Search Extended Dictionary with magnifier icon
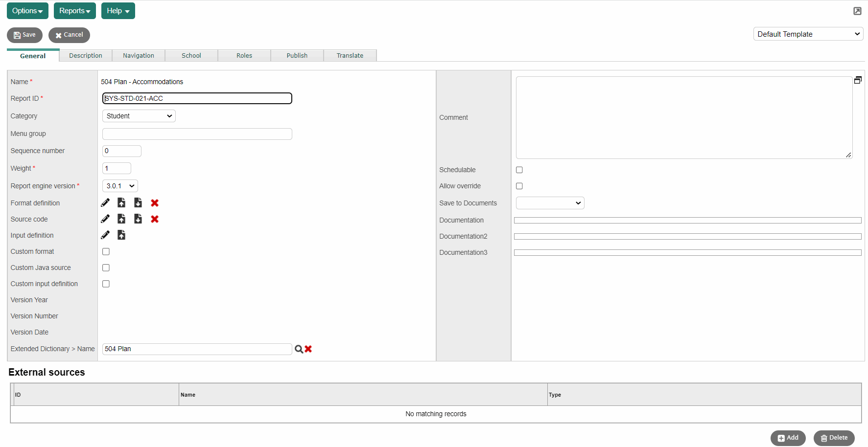The width and height of the screenshot is (868, 447). [299, 349]
